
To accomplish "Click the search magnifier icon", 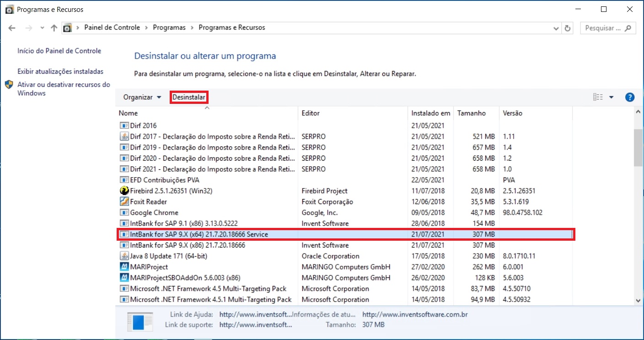I will pos(628,28).
